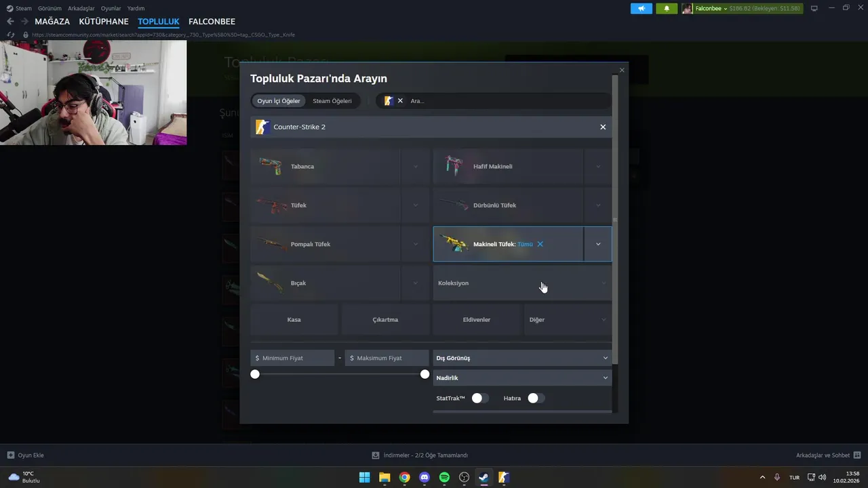Click the Hafif Makineli SMG icon
This screenshot has height=488, width=868.
[454, 166]
